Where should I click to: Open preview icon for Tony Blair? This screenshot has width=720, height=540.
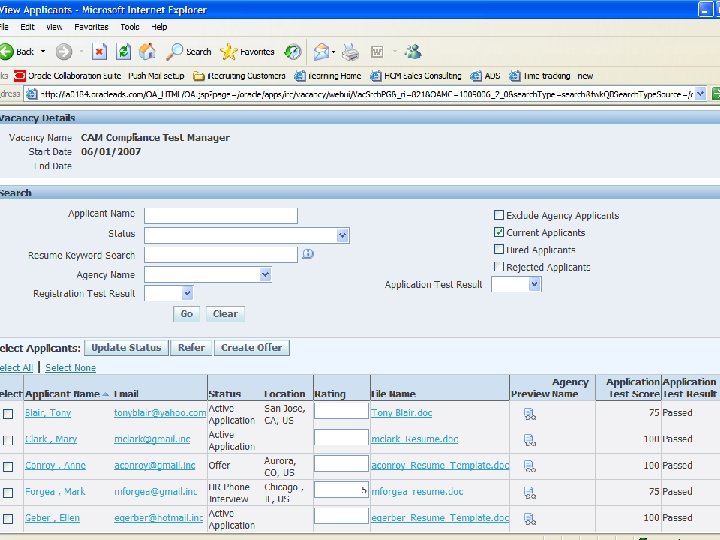tap(530, 413)
